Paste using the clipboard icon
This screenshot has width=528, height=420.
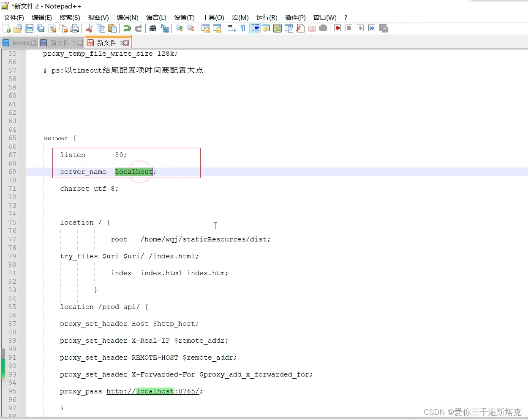tap(112, 28)
